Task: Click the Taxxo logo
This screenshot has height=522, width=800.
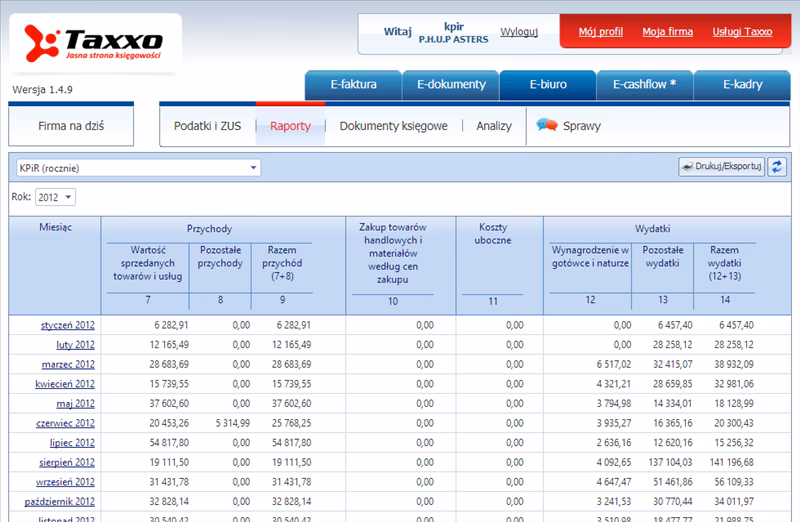Action: (x=93, y=44)
